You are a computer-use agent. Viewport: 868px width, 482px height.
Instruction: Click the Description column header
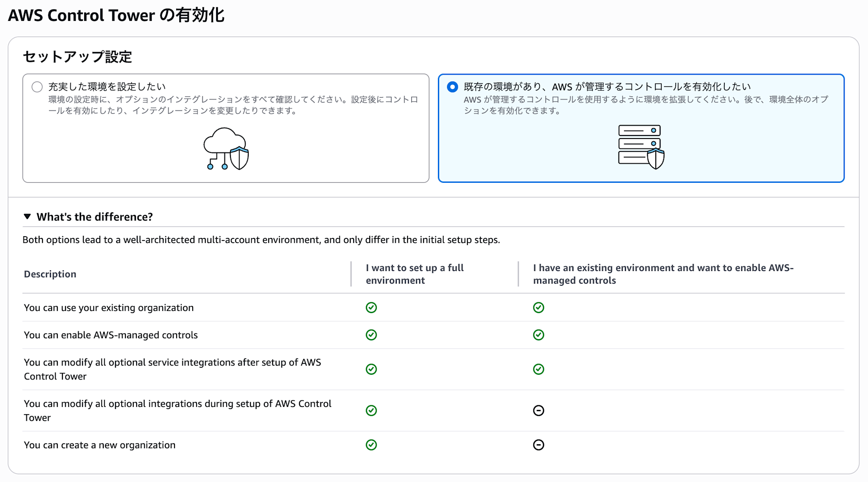(x=50, y=274)
